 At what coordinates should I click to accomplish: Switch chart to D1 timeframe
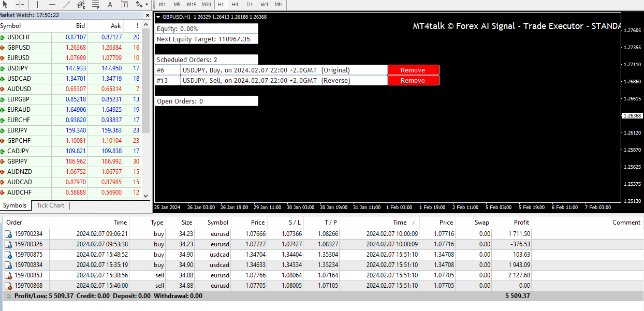tap(250, 4)
